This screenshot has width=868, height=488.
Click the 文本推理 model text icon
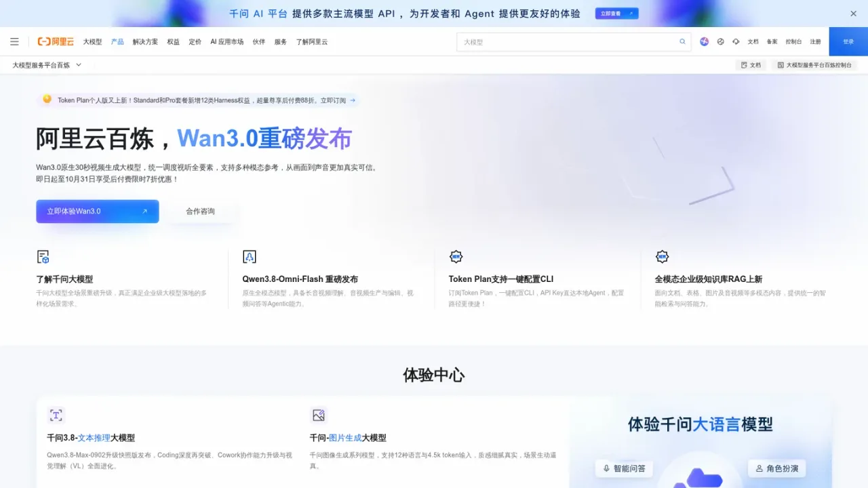56,415
